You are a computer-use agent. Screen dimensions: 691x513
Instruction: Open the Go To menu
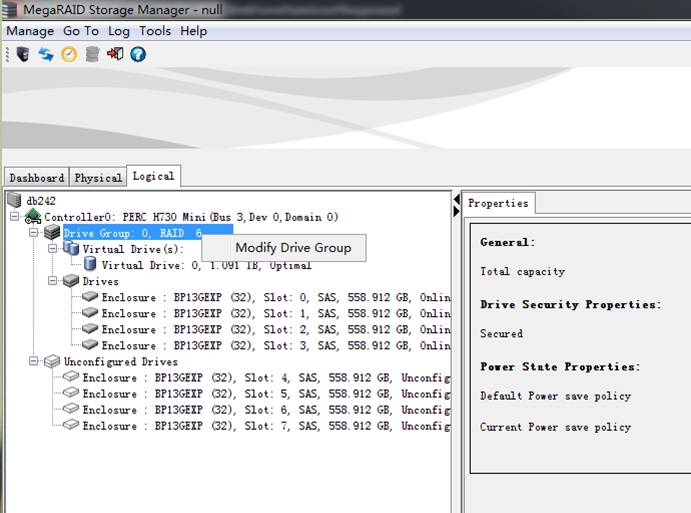(81, 31)
